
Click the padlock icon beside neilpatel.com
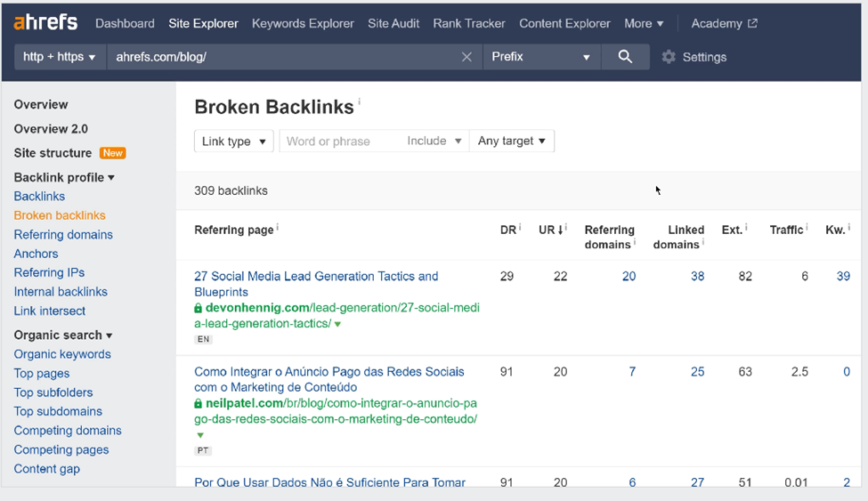coord(199,403)
